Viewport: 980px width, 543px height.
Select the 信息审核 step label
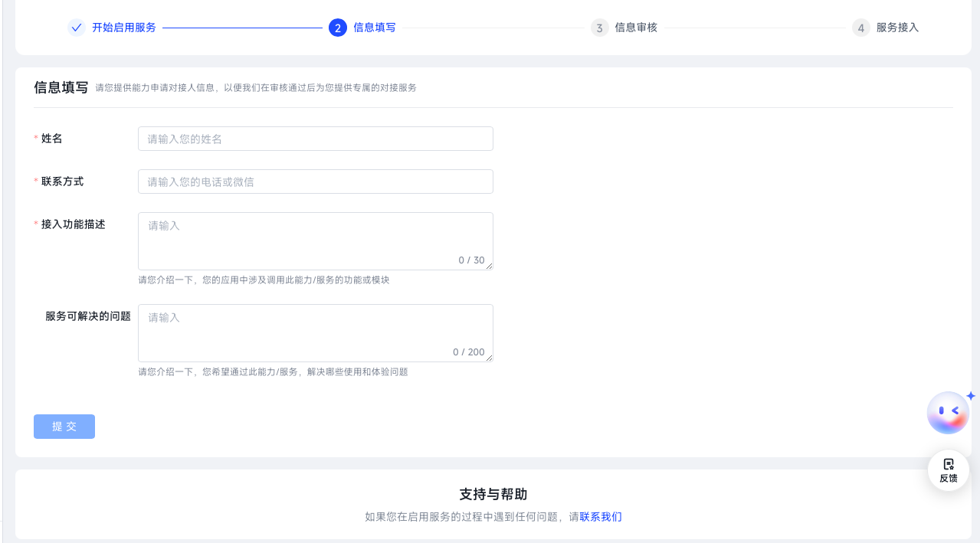click(x=636, y=28)
